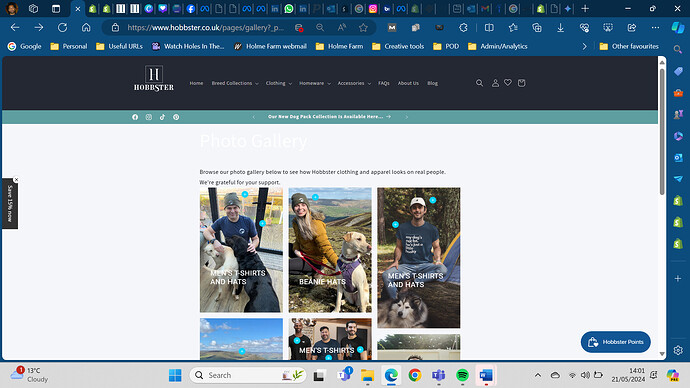Open Read aloud from address bar
The width and height of the screenshot is (690, 388).
tap(341, 27)
